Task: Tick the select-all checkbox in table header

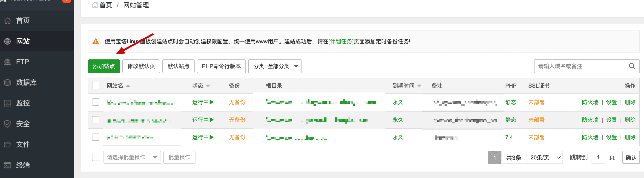Action: (x=96, y=86)
